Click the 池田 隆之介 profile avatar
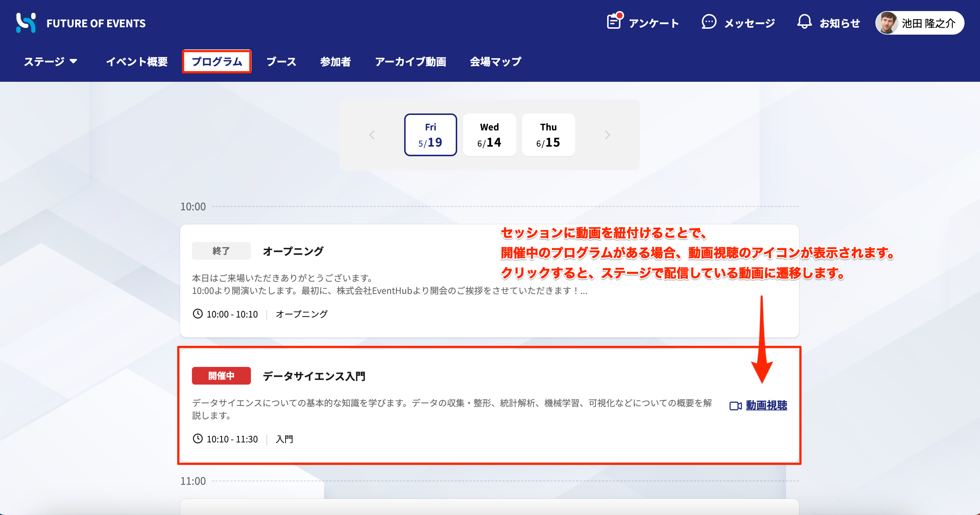 point(887,23)
